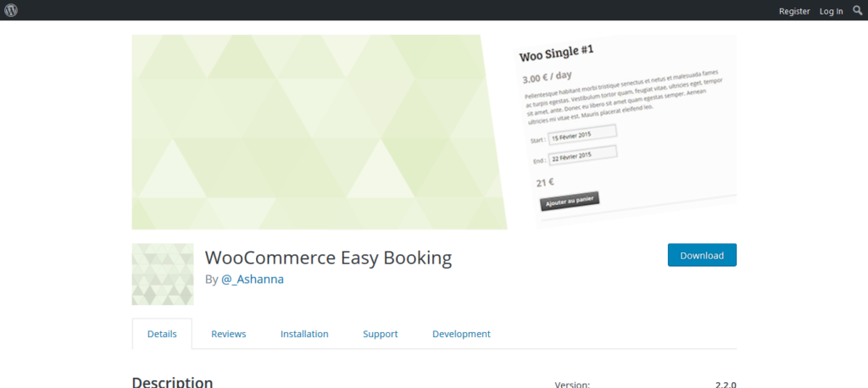The width and height of the screenshot is (868, 388).
Task: Open the Register link
Action: coord(794,11)
